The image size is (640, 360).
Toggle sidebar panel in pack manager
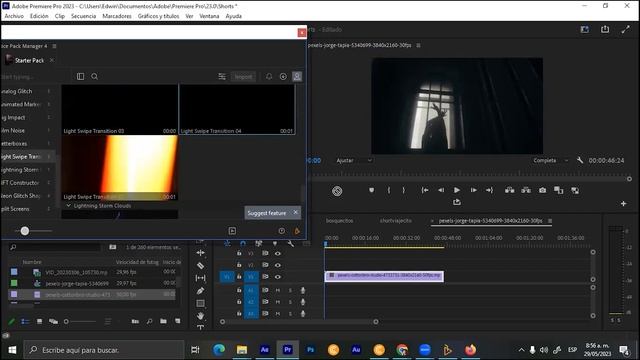80,76
